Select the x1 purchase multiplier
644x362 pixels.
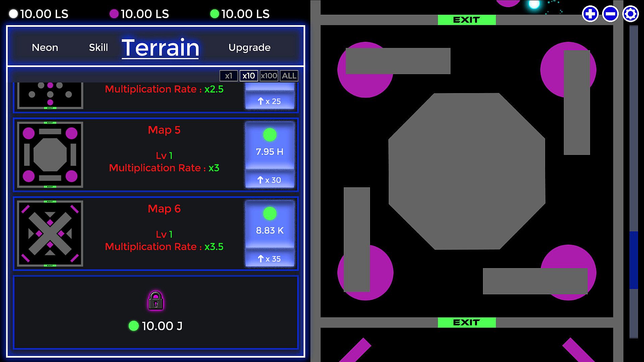[x=228, y=76]
